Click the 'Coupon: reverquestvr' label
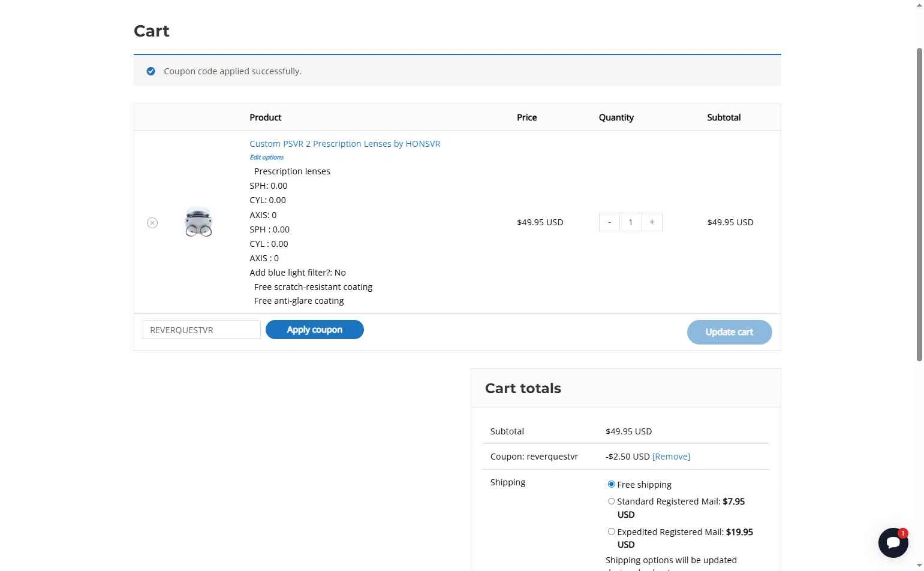 tap(534, 457)
